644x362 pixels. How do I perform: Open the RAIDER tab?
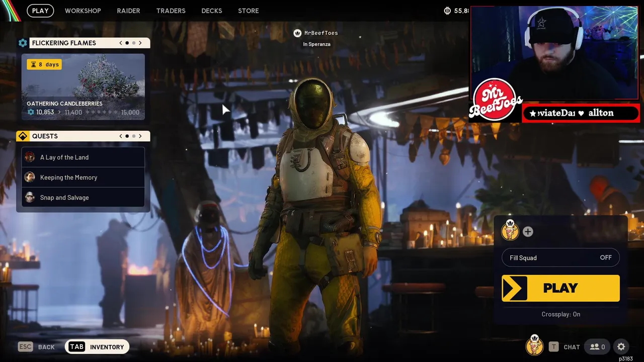point(128,11)
